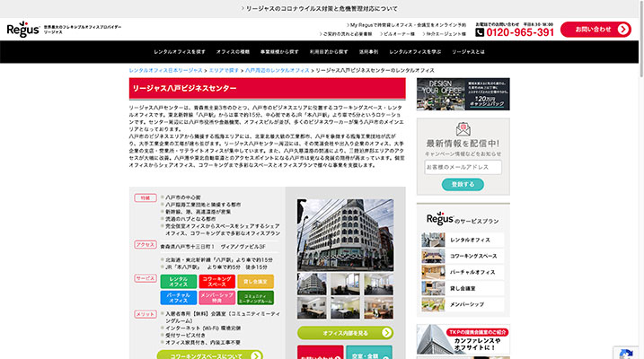This screenshot has width=644, height=359.
Task: Open the TKP conference room banner
Action: pos(463,339)
